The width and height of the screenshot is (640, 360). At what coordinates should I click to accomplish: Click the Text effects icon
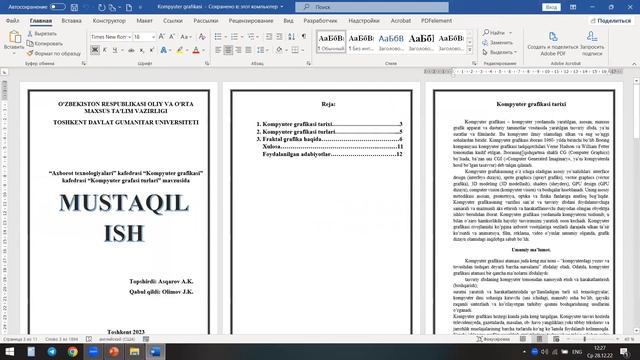tap(164, 50)
